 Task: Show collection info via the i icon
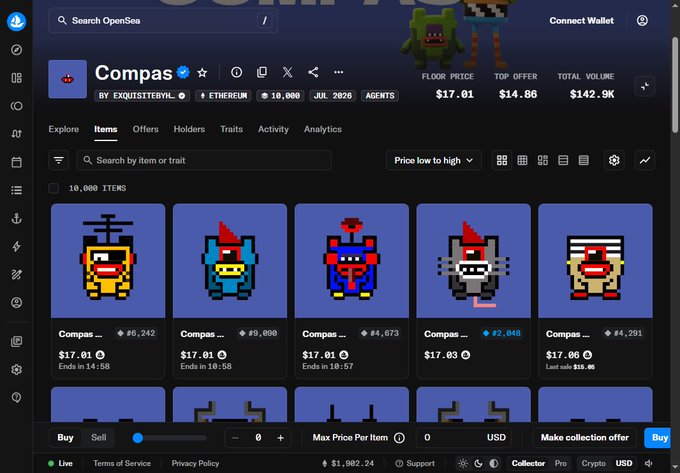(x=236, y=72)
